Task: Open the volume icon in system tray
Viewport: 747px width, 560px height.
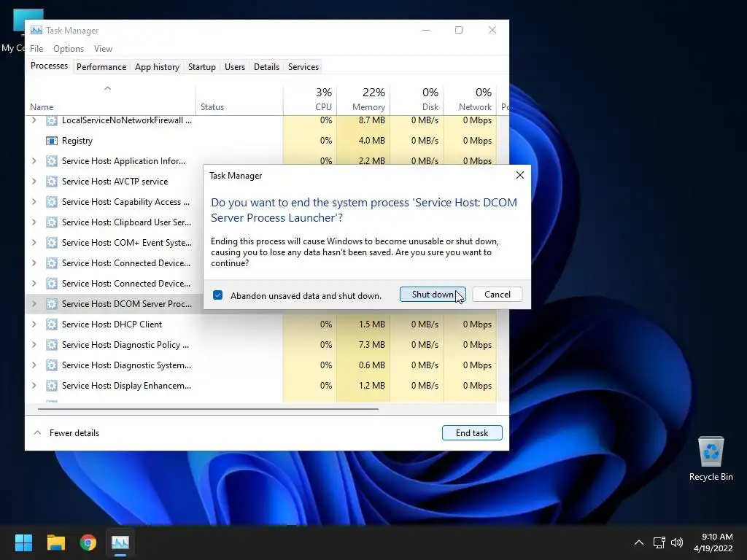Action: 676,542
